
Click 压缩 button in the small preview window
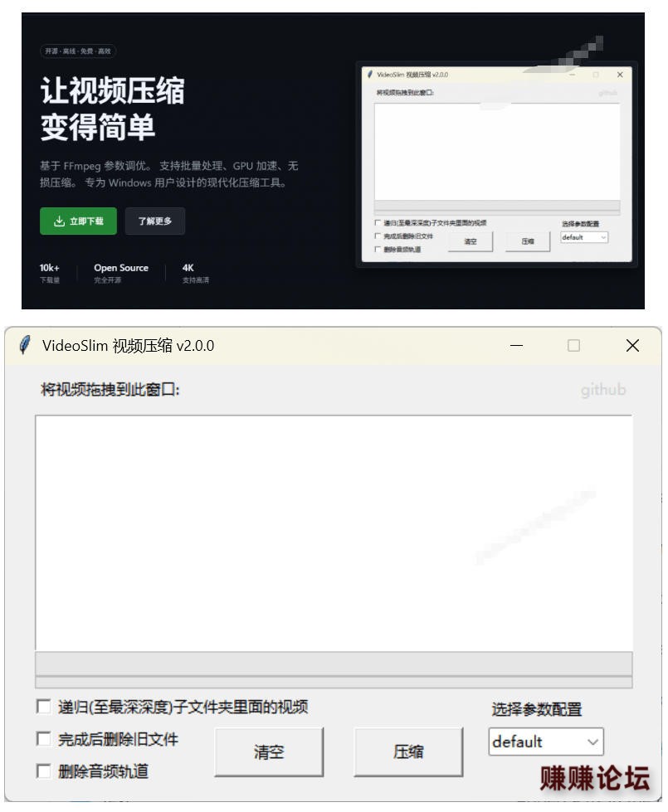click(528, 241)
